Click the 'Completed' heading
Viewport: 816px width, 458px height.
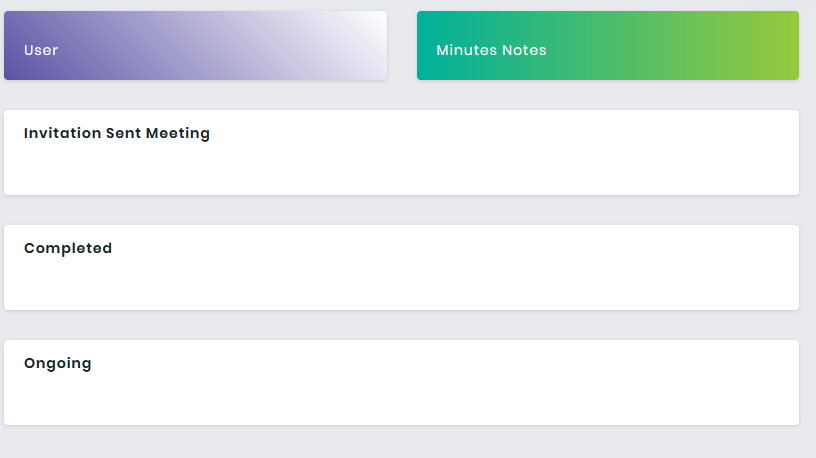pos(68,248)
